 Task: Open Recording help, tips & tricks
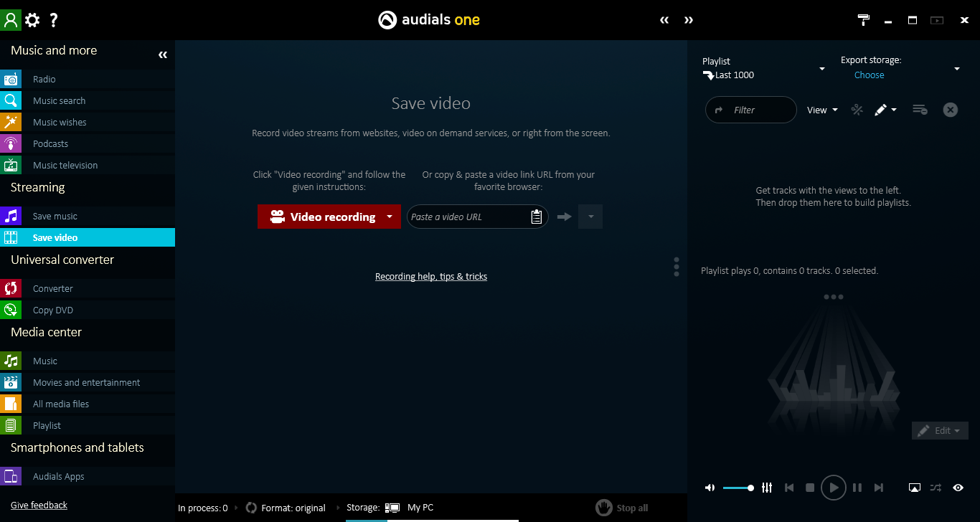[431, 277]
